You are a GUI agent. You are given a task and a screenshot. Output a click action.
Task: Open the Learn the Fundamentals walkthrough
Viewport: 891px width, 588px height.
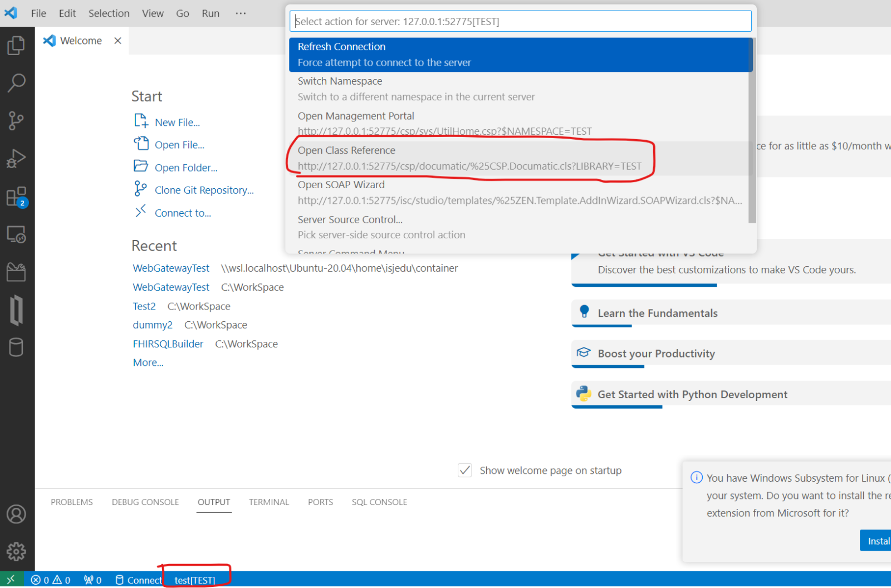coord(731,313)
